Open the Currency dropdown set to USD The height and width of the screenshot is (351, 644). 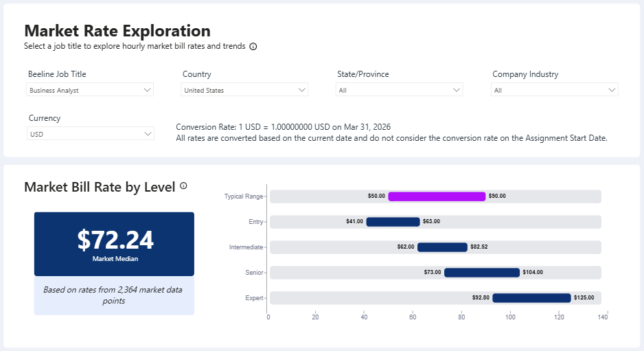tap(91, 134)
